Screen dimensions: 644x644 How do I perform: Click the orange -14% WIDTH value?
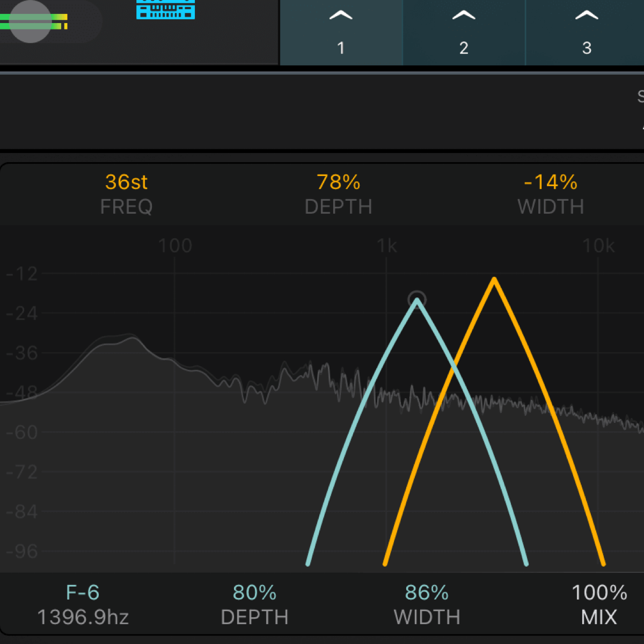[x=550, y=182]
